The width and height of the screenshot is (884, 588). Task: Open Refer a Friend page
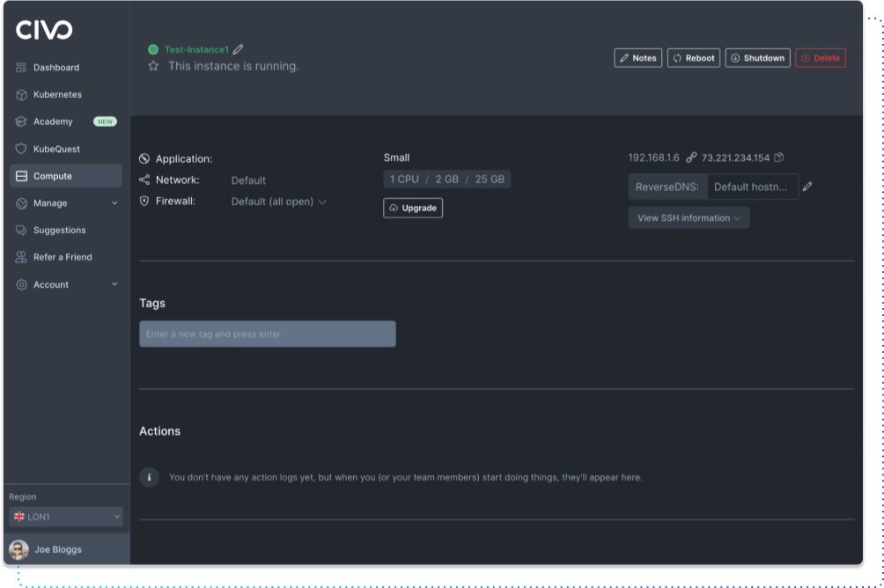pyautogui.click(x=62, y=257)
